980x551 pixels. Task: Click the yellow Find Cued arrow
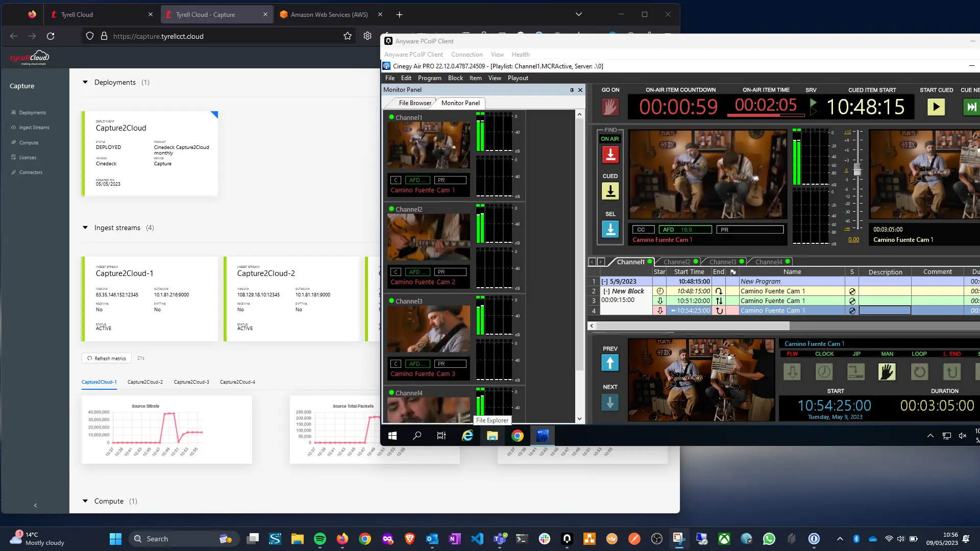tap(610, 191)
